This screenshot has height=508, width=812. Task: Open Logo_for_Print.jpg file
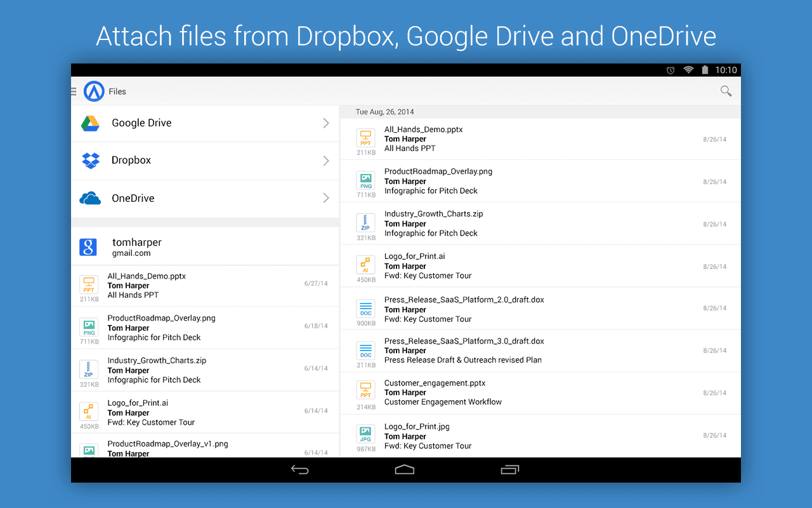(540, 436)
